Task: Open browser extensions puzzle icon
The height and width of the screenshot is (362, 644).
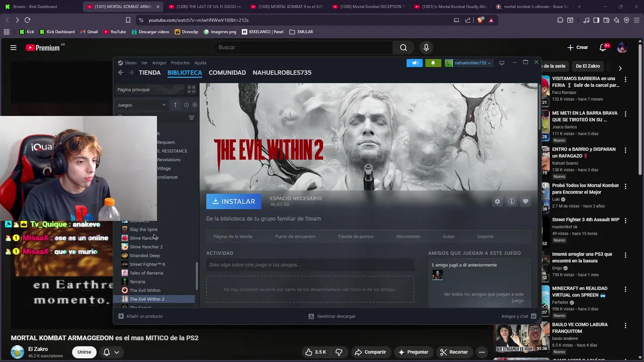Action: tap(560, 20)
